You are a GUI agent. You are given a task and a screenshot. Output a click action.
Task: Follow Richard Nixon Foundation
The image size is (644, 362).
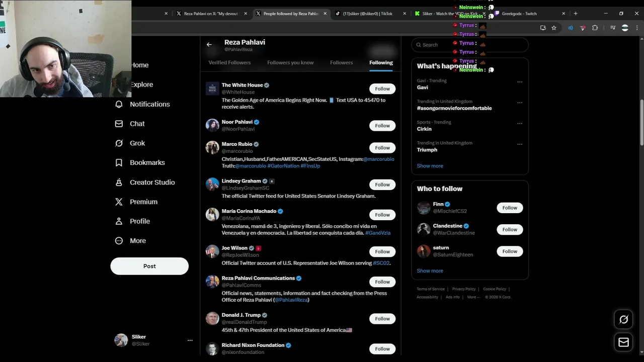[382, 349]
